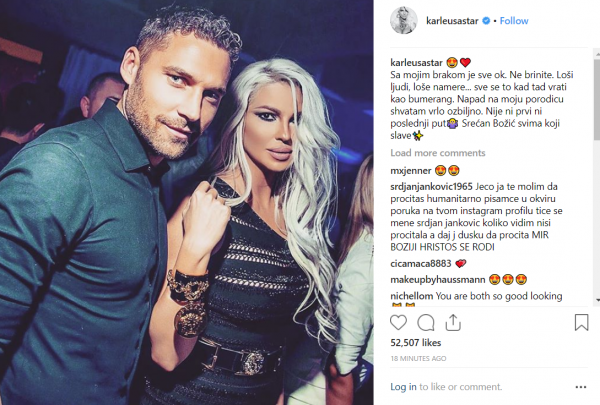Viewport: 600px width, 405px height.
Task: Open karleusastar profile avatar
Action: pos(404,20)
